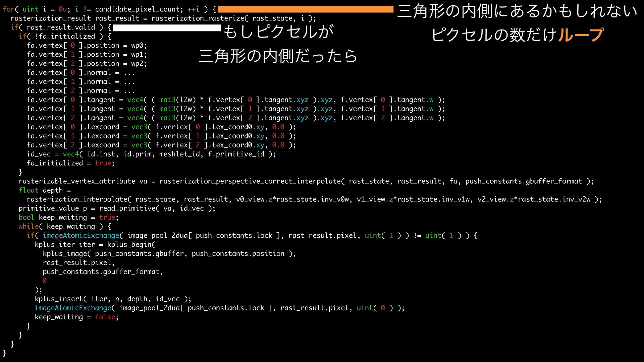This screenshot has width=644, height=362.
Task: Click 'rasterization_interpolate(' function name
Action: [x=79, y=199]
